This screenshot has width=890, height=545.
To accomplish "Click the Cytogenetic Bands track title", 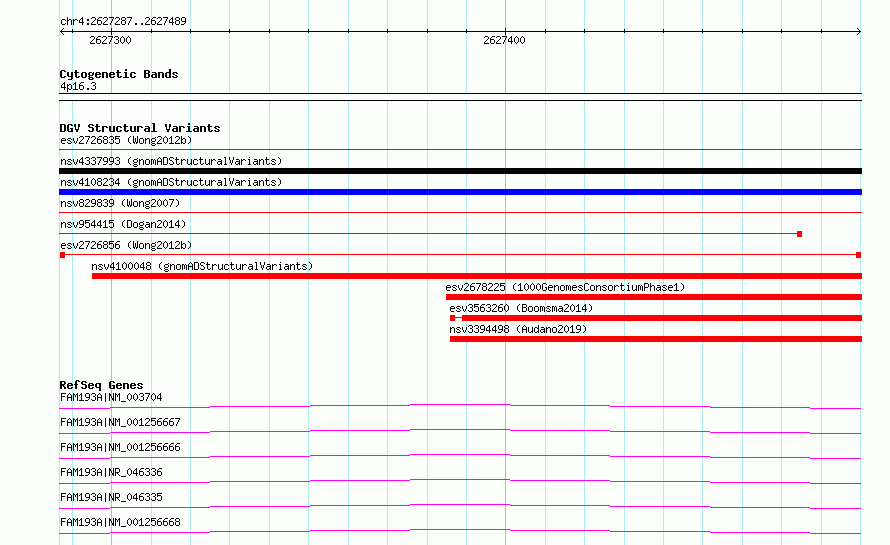I will (x=119, y=74).
